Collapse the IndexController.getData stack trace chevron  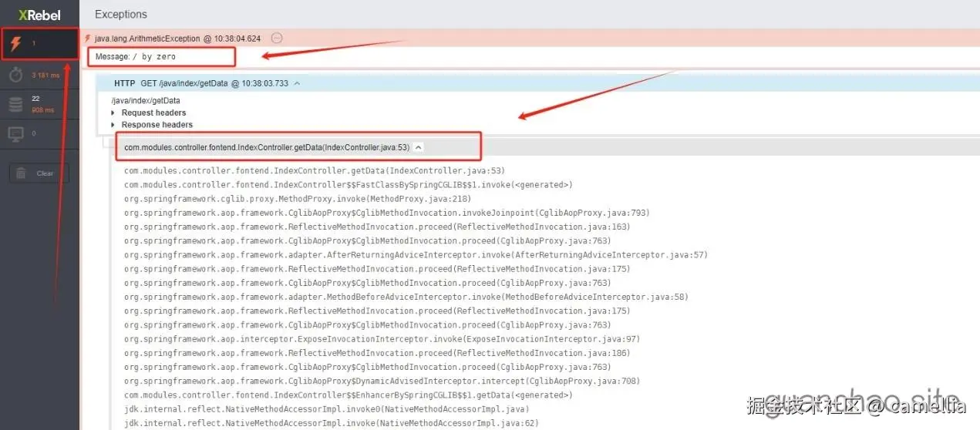pyautogui.click(x=418, y=147)
